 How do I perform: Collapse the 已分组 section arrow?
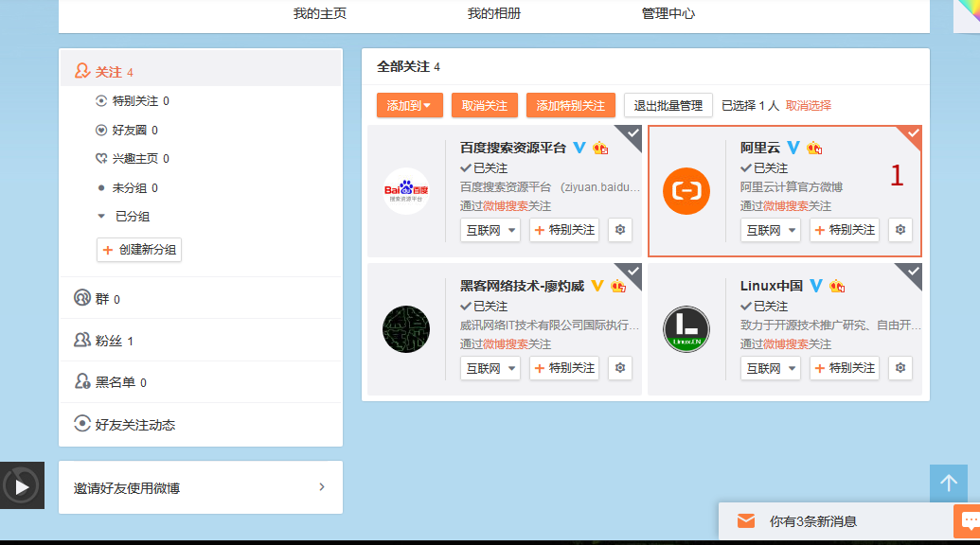[101, 216]
